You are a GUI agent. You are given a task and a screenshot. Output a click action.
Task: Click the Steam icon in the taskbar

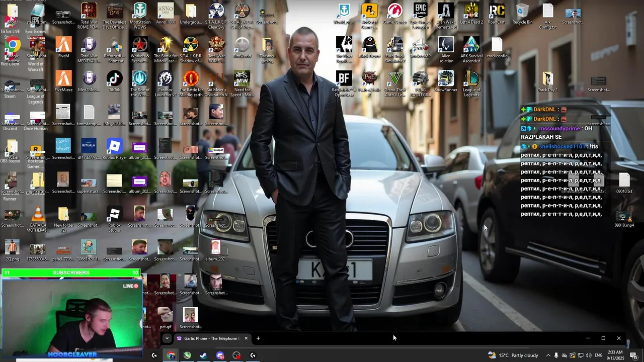point(203,355)
